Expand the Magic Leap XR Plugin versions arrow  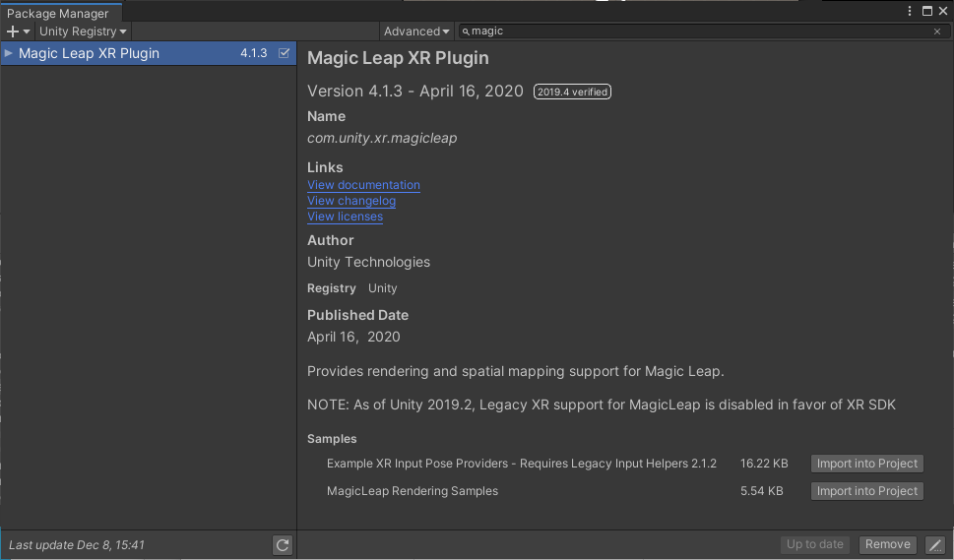[8, 53]
